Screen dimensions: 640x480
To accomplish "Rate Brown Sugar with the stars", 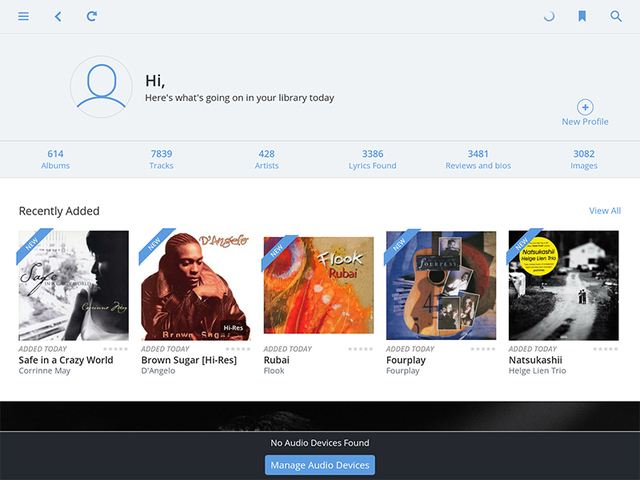I will (x=238, y=349).
